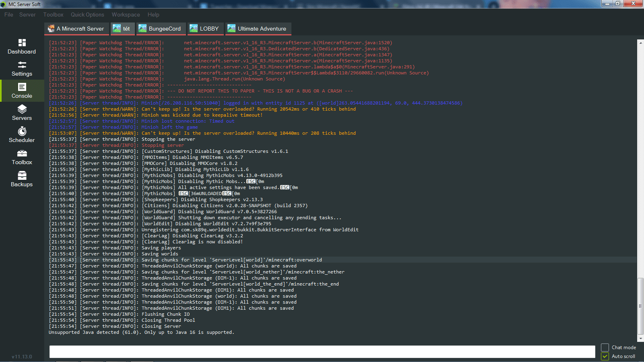
Task: Expand the Quick Options menu
Action: coord(87,14)
